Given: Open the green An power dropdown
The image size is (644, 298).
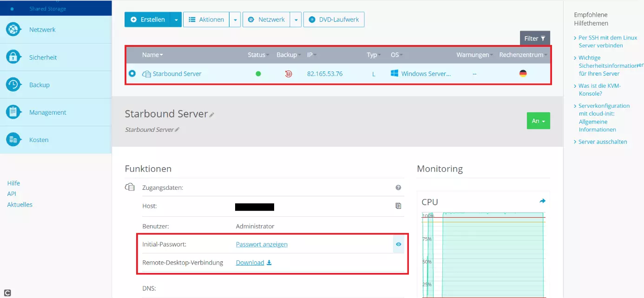Looking at the screenshot, I should [x=539, y=121].
